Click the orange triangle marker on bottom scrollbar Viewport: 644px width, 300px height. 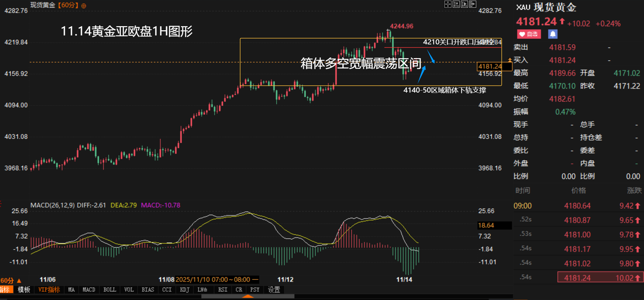pyautogui.click(x=248, y=296)
